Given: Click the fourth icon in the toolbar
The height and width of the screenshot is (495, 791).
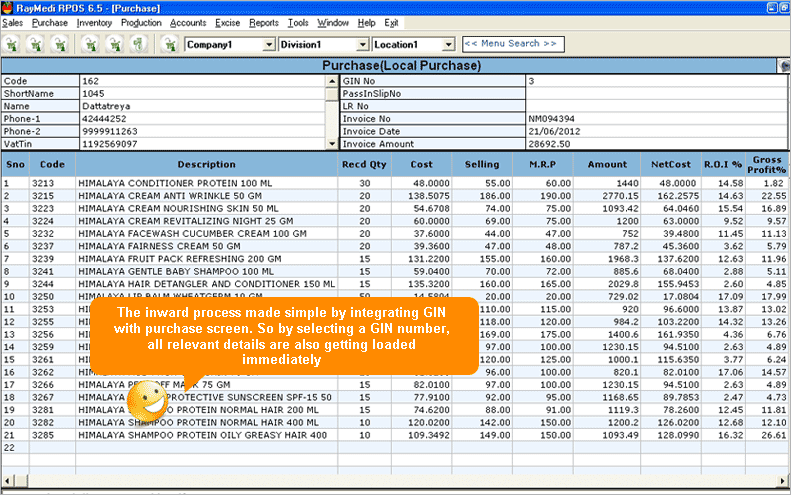Looking at the screenshot, I should pos(90,44).
